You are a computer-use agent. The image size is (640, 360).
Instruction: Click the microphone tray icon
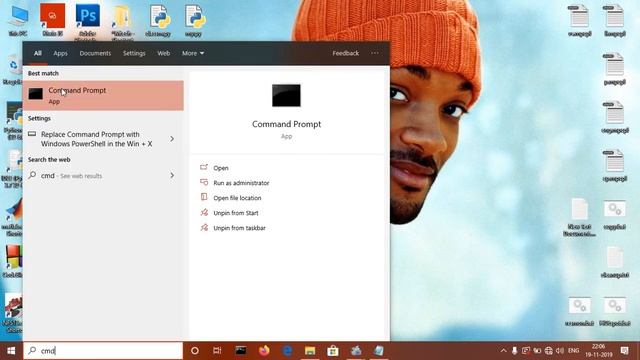[x=514, y=351]
